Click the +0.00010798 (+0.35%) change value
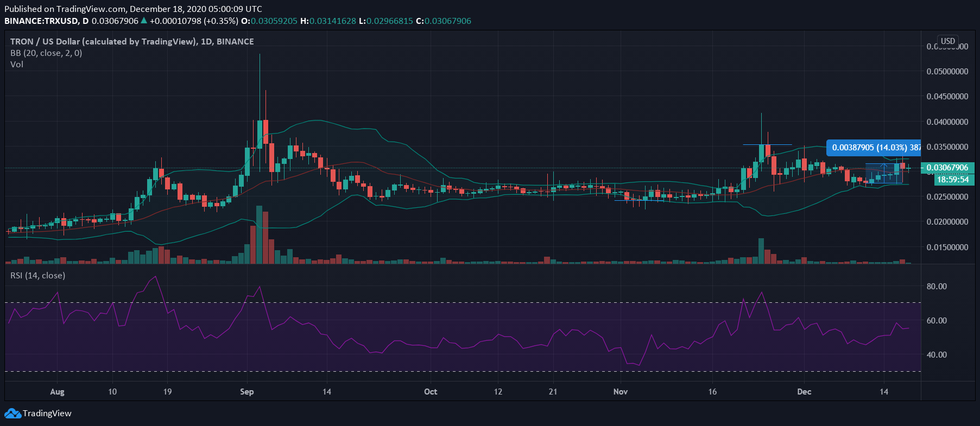 194,21
